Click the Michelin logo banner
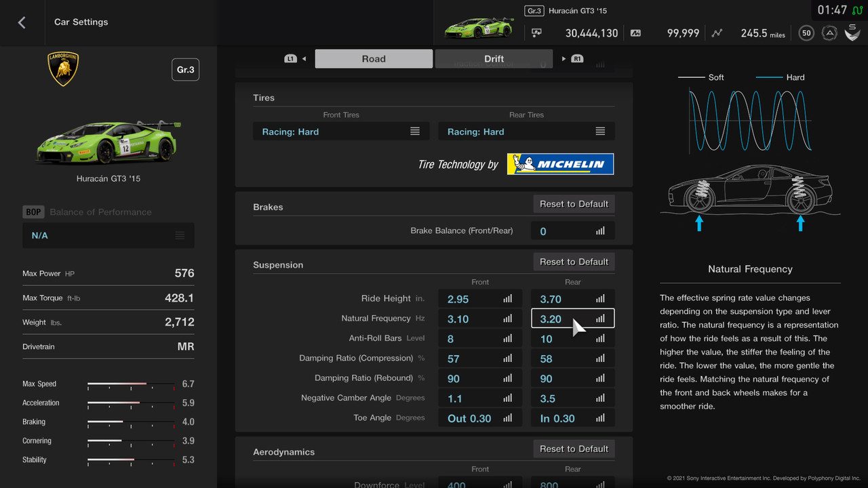 pos(560,164)
